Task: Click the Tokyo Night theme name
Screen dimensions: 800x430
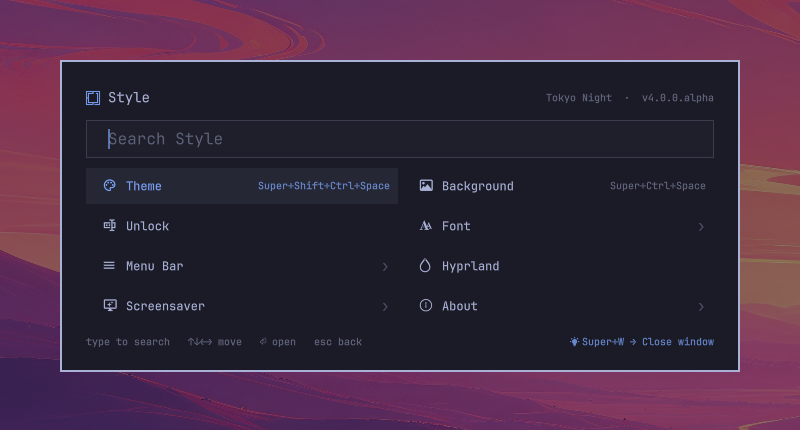Action: tap(579, 97)
